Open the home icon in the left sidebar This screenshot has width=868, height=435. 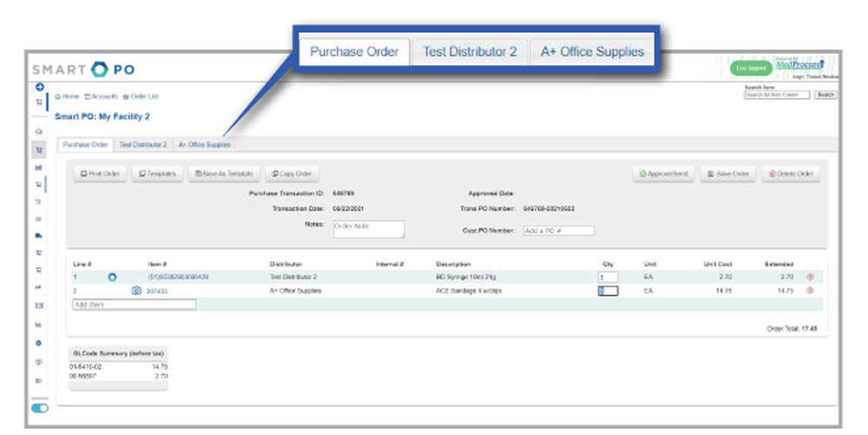(39, 132)
